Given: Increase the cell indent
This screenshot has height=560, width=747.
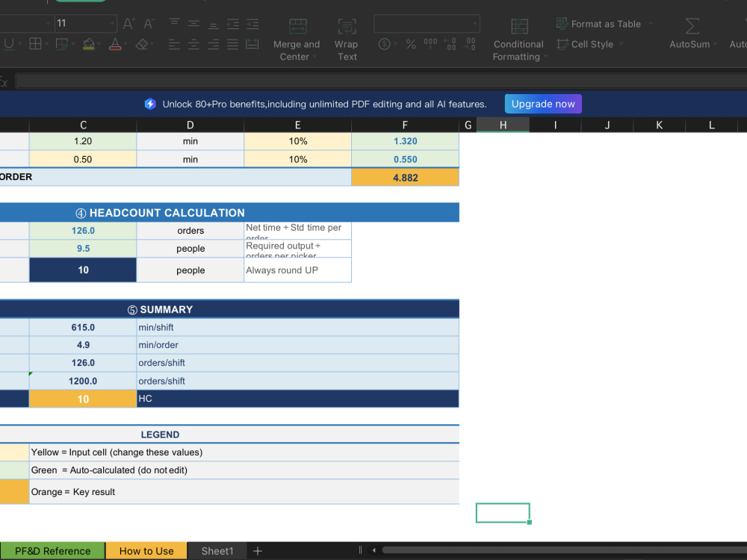Looking at the screenshot, I should 252,24.
